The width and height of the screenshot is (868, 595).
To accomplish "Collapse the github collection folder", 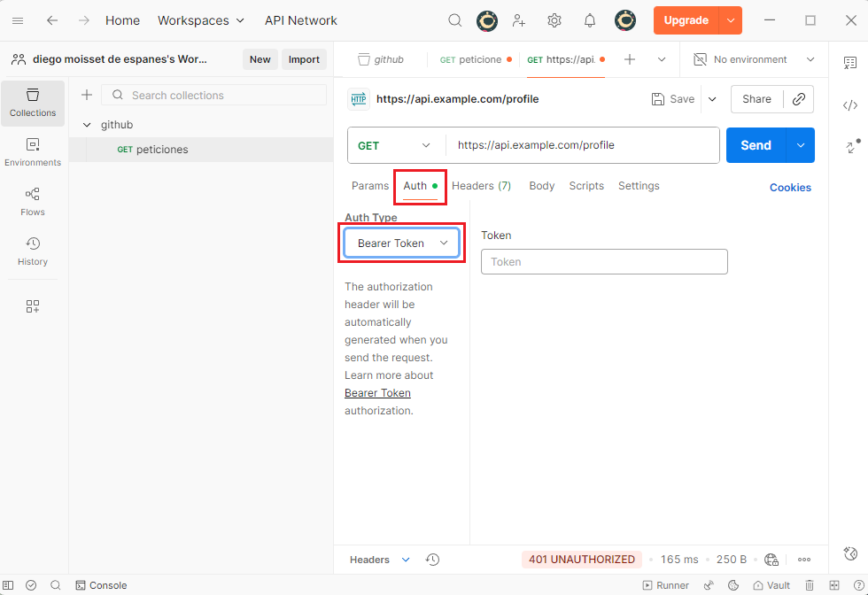I will click(87, 125).
